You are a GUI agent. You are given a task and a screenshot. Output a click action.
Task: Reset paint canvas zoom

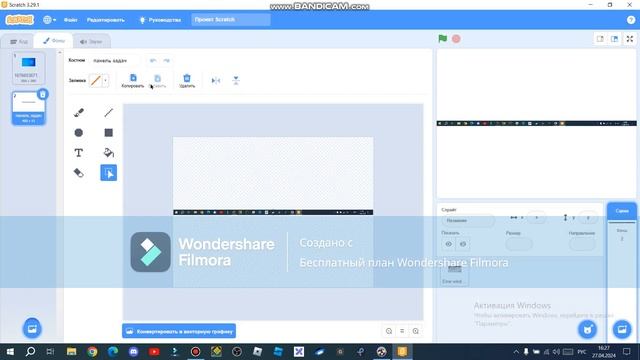pyautogui.click(x=402, y=331)
